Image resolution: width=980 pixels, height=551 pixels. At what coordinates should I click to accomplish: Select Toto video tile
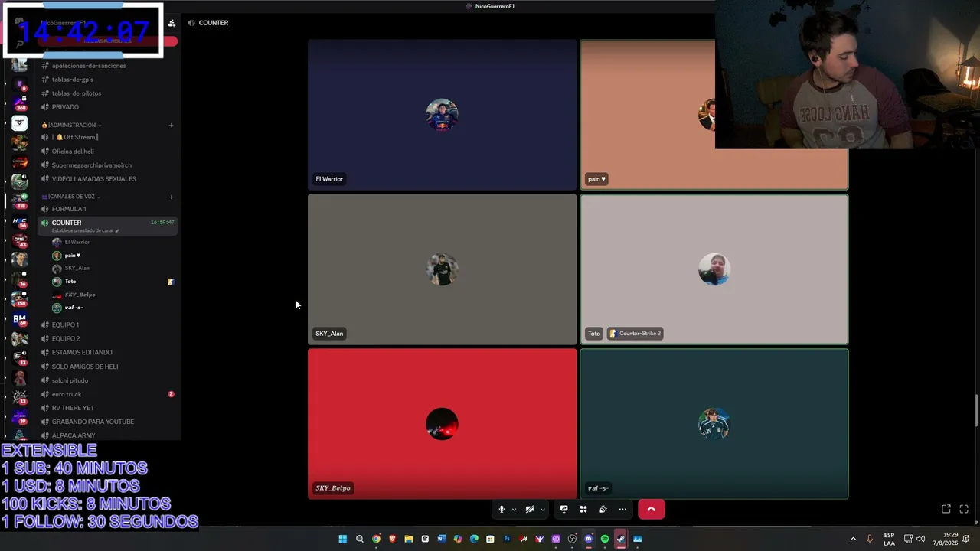click(714, 269)
